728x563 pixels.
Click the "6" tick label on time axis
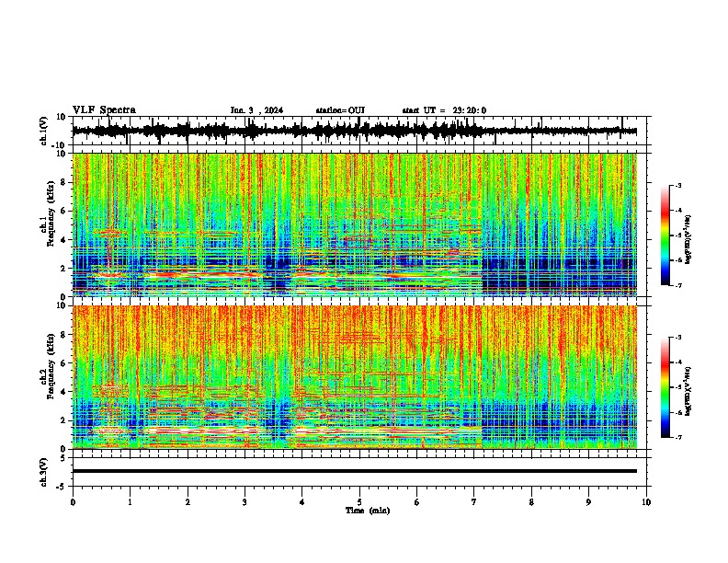417,502
